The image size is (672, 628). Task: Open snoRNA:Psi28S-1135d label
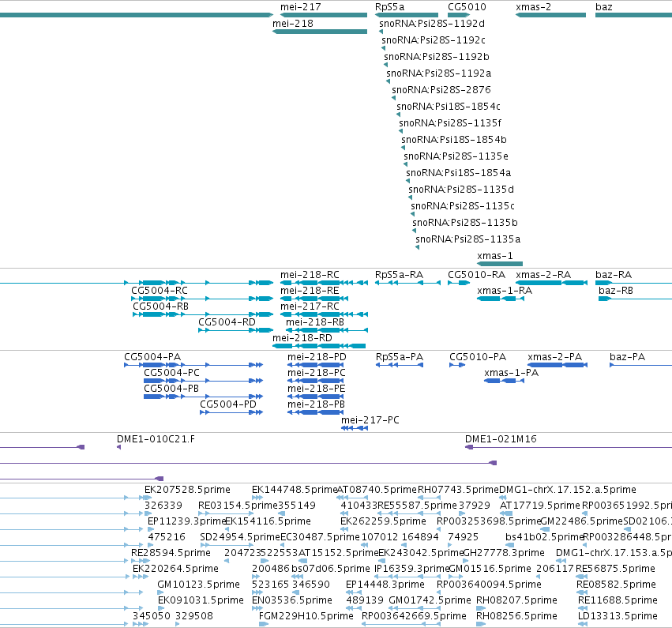[461, 190]
